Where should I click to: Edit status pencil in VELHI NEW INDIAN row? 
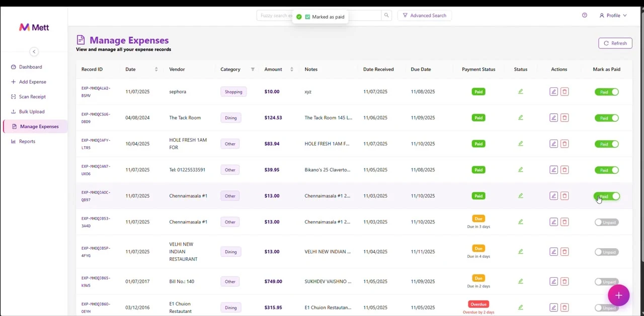tap(521, 252)
